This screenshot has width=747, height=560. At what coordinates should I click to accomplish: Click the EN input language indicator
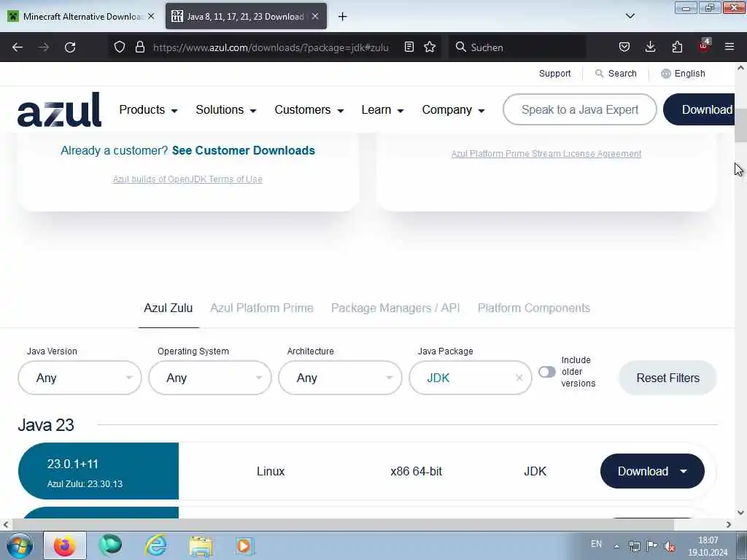coord(596,544)
